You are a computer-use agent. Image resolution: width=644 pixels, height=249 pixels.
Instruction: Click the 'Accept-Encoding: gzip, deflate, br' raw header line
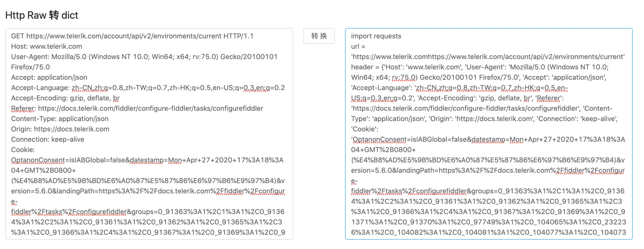click(x=65, y=98)
